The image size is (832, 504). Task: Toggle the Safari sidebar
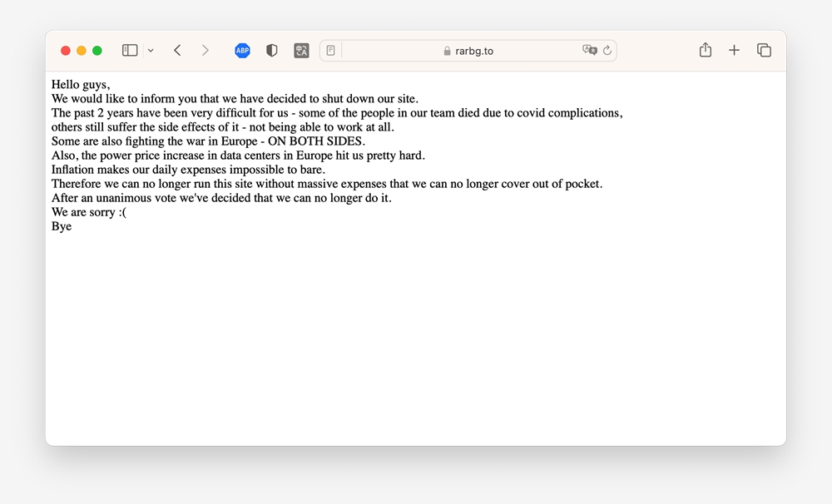[130, 51]
